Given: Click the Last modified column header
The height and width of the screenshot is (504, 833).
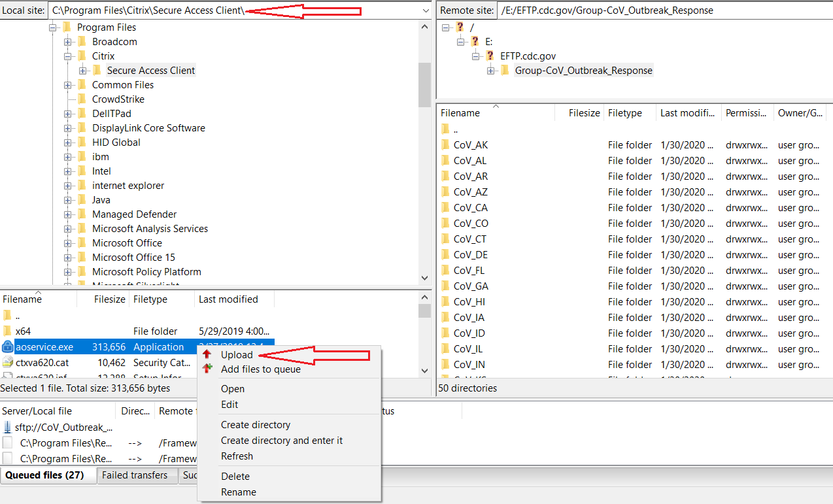Looking at the screenshot, I should tap(228, 299).
